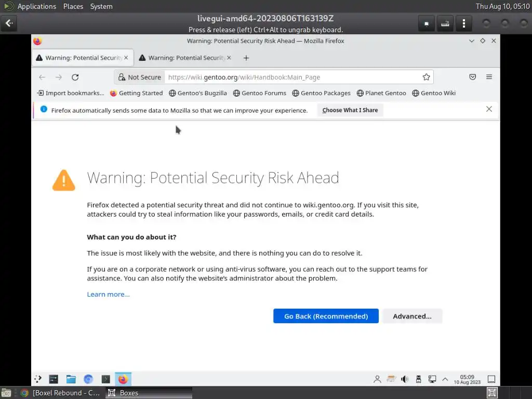The image size is (532, 399).
Task: Click the Not Secure lock icon
Action: (122, 77)
